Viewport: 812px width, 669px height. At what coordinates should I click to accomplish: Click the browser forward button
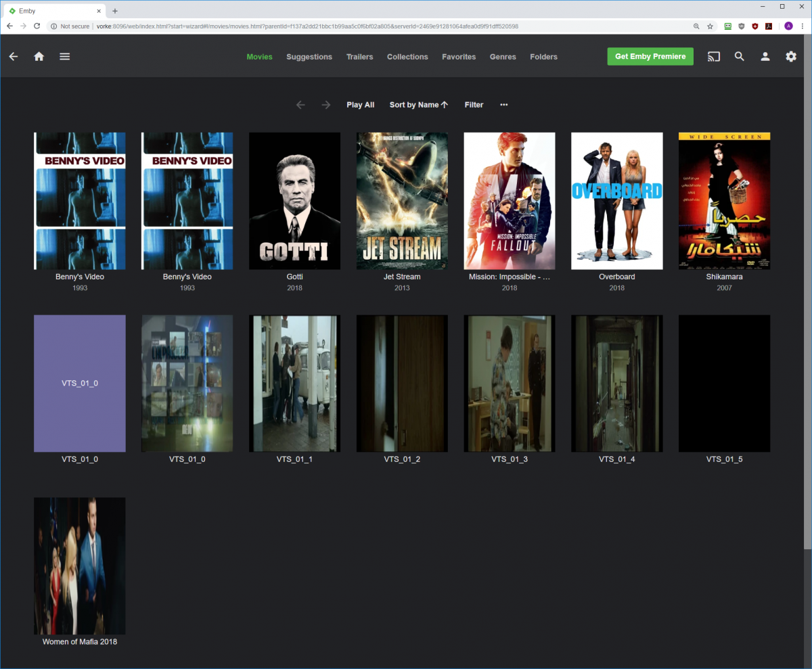[x=24, y=26]
